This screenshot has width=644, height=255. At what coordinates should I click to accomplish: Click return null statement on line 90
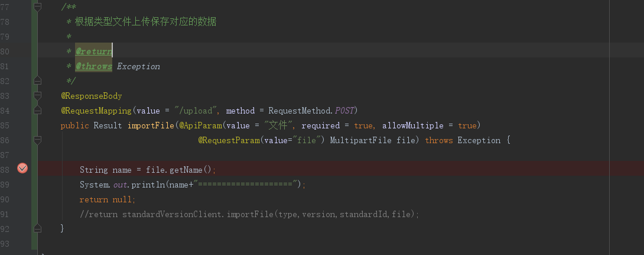pyautogui.click(x=108, y=199)
